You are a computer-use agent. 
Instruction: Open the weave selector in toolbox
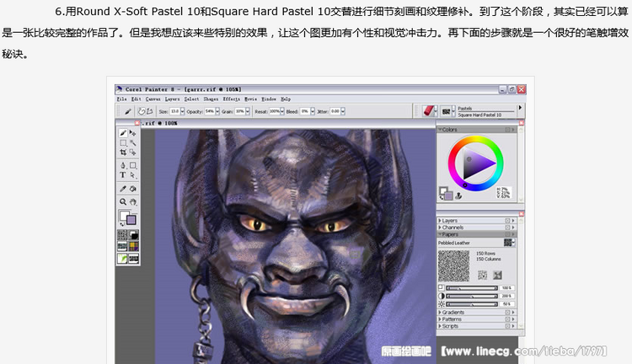tap(133, 246)
